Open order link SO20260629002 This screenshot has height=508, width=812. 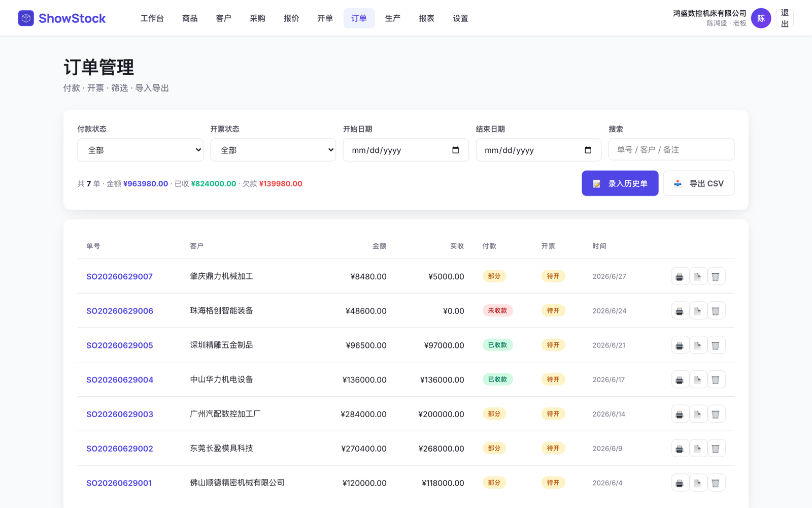(120, 449)
